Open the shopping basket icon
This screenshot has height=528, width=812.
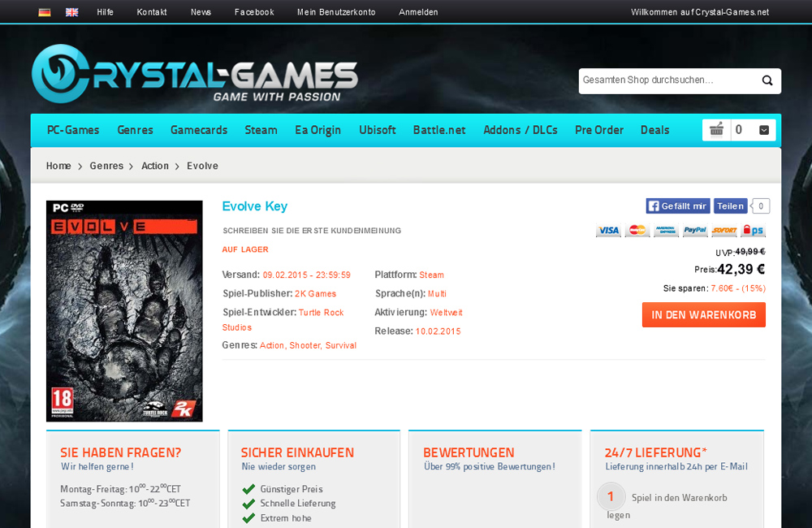click(x=716, y=129)
